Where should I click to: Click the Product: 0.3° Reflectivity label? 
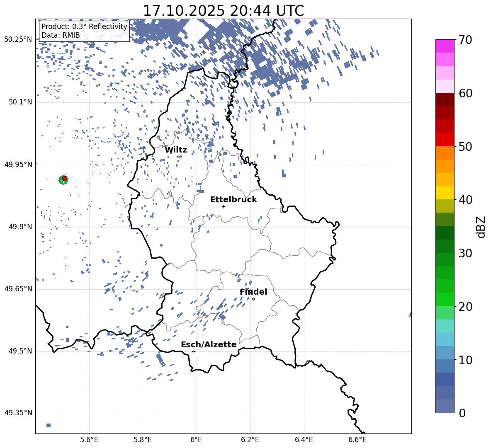tap(84, 27)
